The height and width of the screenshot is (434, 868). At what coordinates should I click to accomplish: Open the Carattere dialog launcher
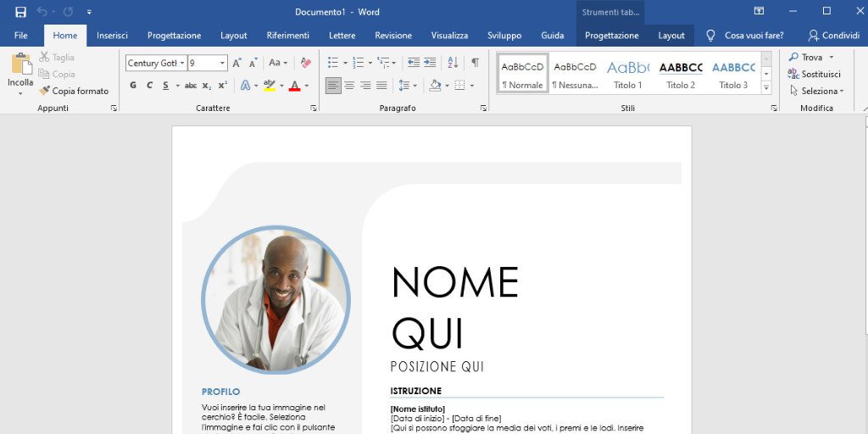314,108
